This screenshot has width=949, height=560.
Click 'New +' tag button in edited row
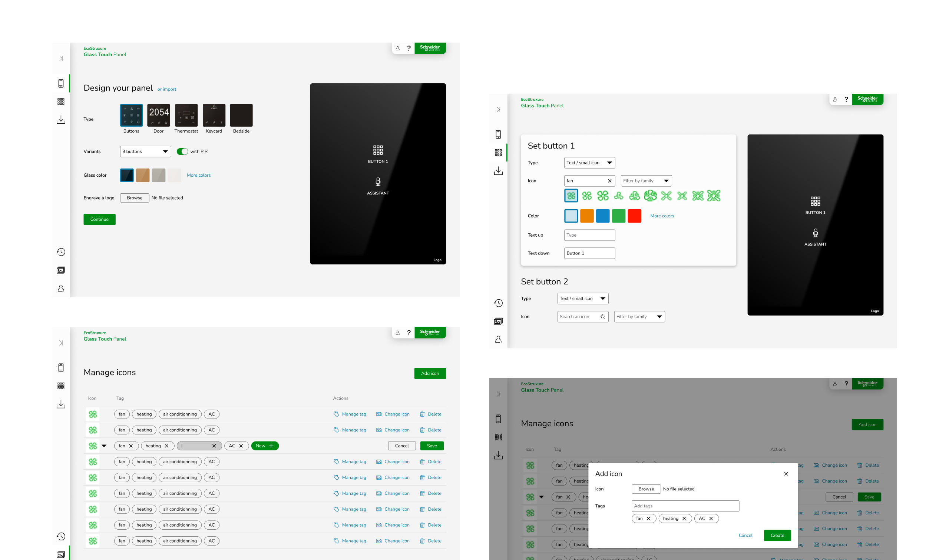pyautogui.click(x=265, y=446)
